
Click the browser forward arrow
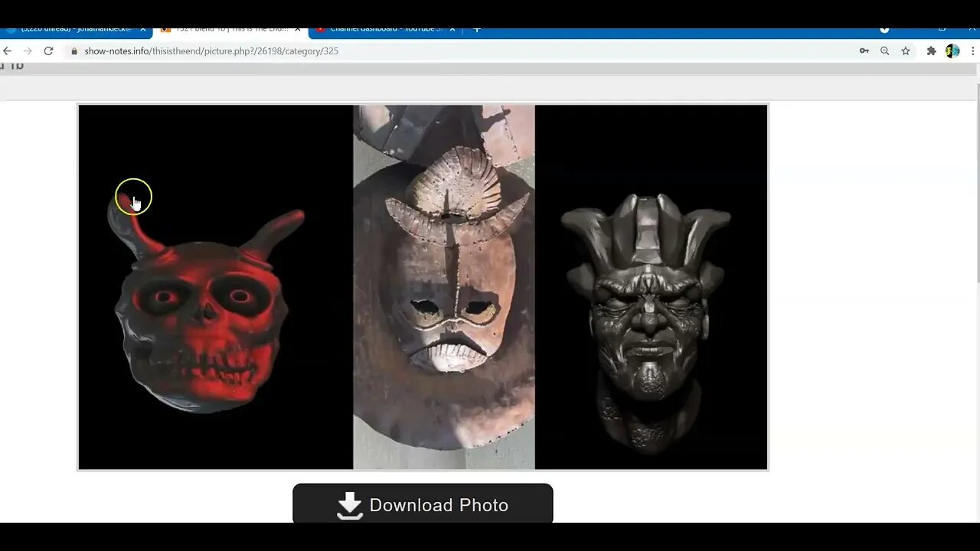coord(28,51)
